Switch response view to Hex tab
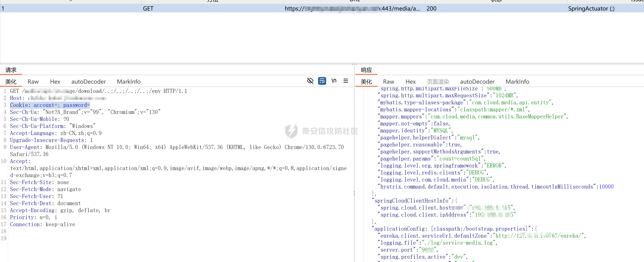 coord(410,82)
